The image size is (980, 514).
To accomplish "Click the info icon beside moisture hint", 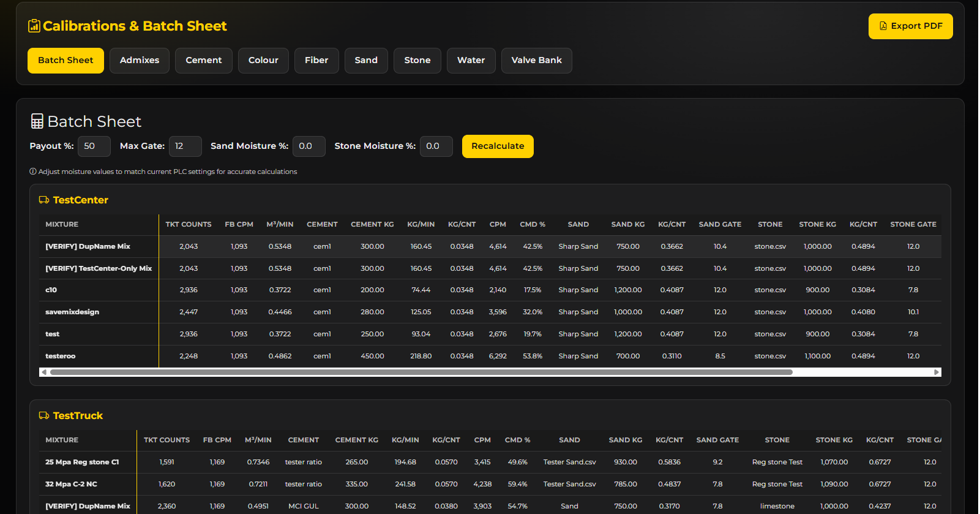I will point(33,172).
